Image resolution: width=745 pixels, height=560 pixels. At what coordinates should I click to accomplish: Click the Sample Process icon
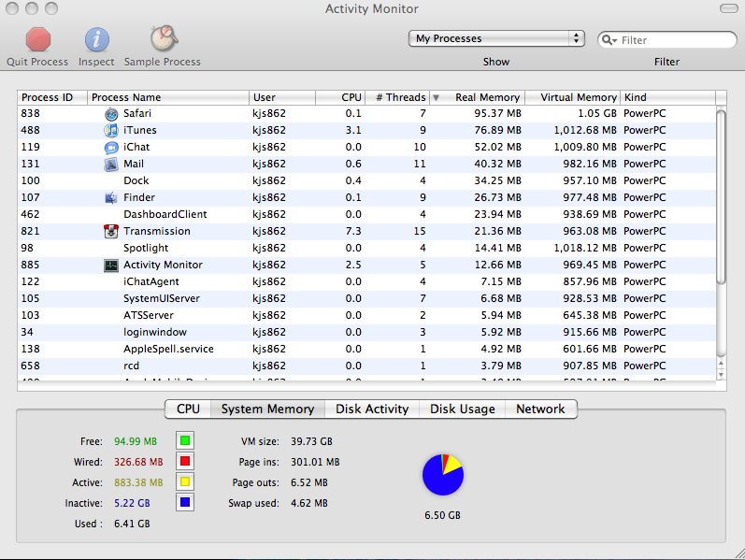tap(164, 38)
